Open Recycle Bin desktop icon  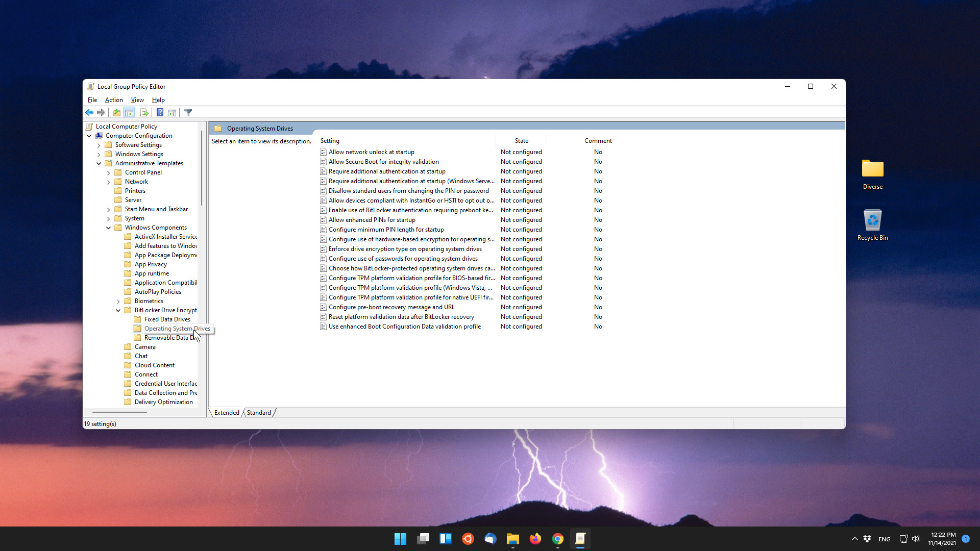[873, 225]
